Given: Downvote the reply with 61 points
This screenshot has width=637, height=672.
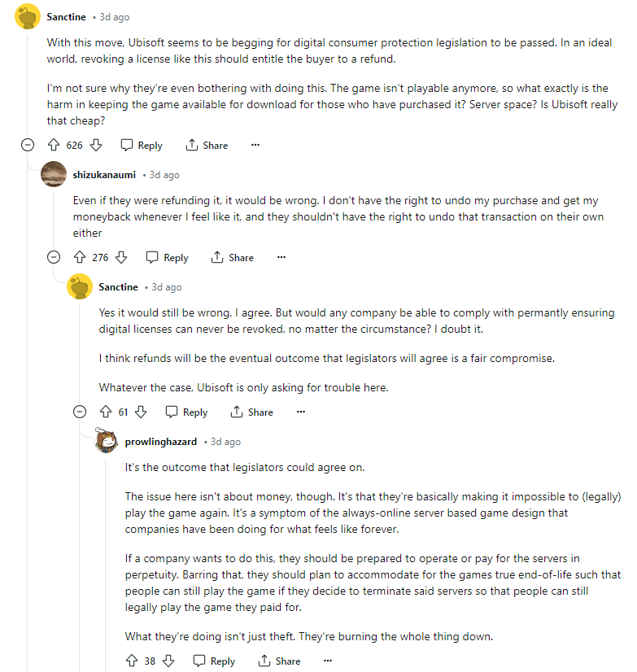Looking at the screenshot, I should tap(141, 412).
